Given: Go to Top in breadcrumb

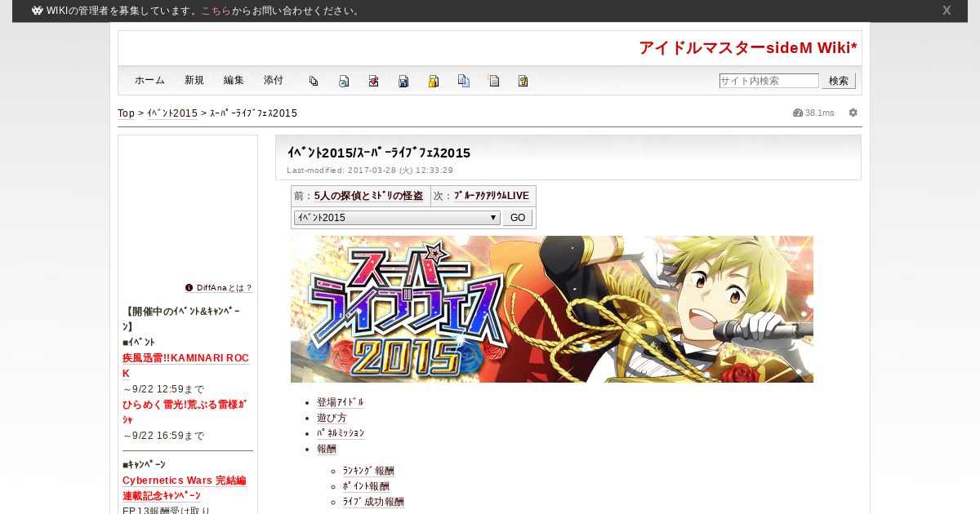Looking at the screenshot, I should (126, 113).
